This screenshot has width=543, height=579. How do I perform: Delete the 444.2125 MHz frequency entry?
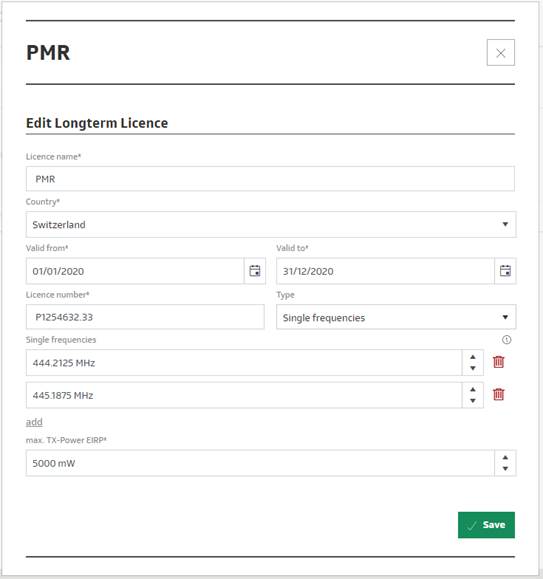tap(498, 362)
